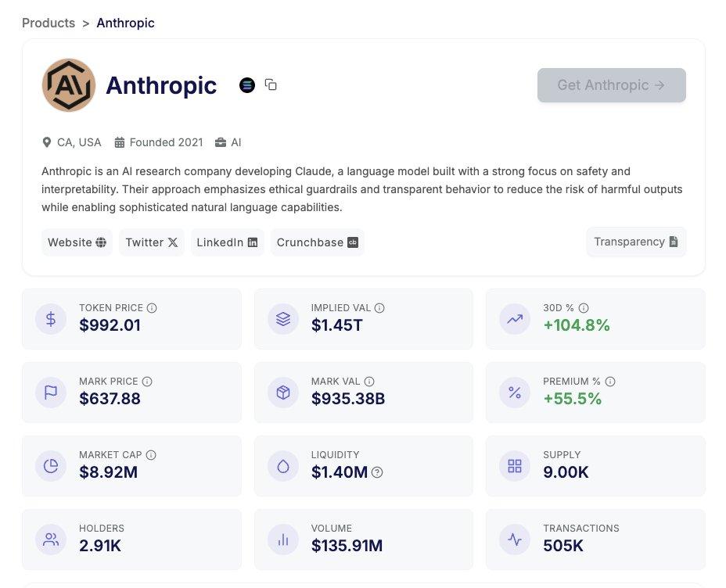Image resolution: width=726 pixels, height=588 pixels.
Task: Click the Mark Val cube icon
Action: pos(283,393)
